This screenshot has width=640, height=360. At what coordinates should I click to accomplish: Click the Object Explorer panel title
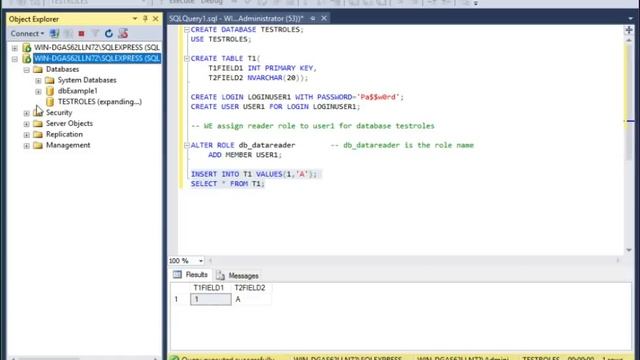[x=34, y=19]
